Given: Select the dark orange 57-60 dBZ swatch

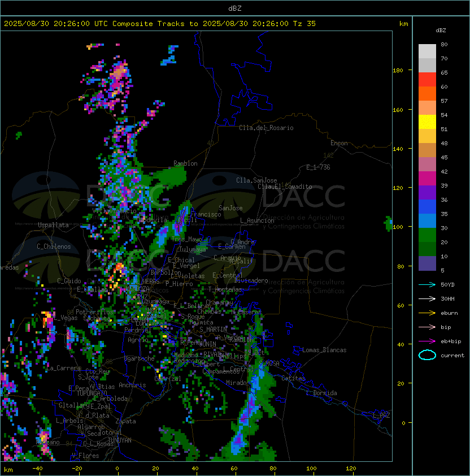Looking at the screenshot, I should [x=427, y=93].
